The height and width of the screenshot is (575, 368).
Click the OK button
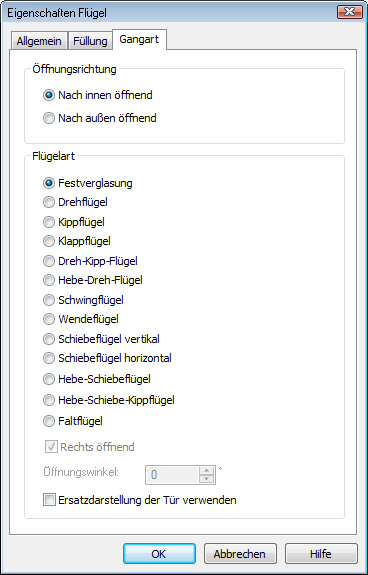click(159, 553)
